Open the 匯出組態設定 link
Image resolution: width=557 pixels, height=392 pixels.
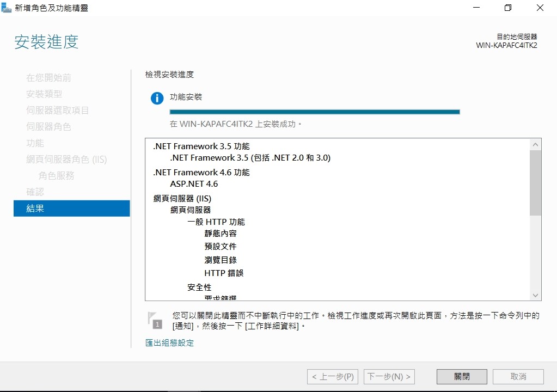point(169,342)
